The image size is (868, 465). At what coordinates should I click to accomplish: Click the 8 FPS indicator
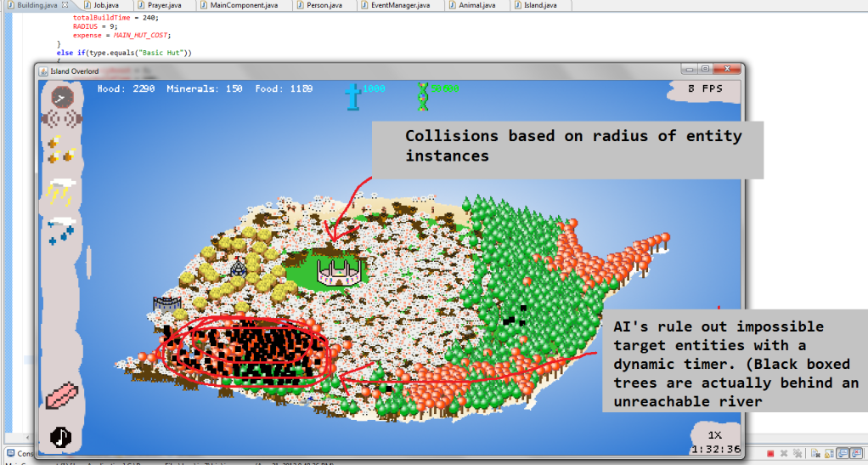coord(705,88)
